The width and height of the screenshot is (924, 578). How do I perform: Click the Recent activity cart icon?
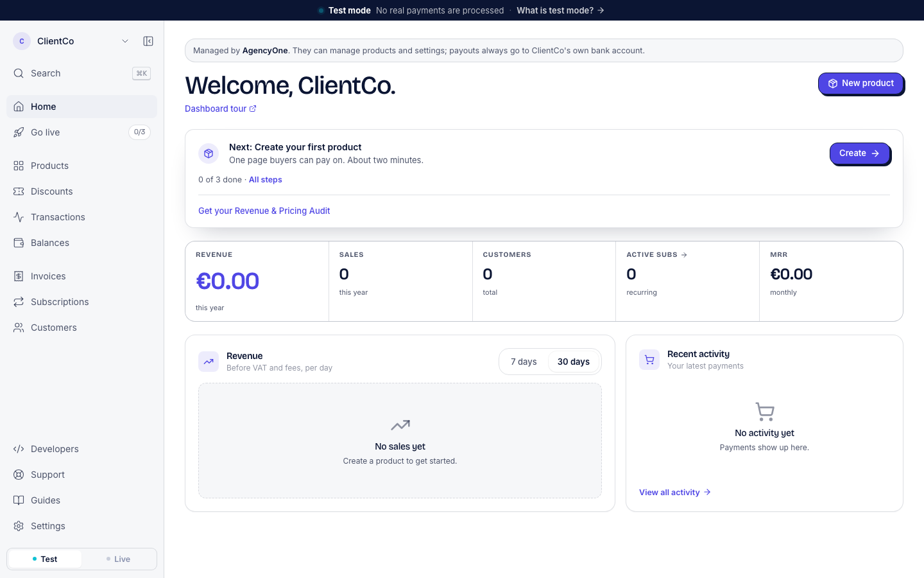click(x=649, y=360)
